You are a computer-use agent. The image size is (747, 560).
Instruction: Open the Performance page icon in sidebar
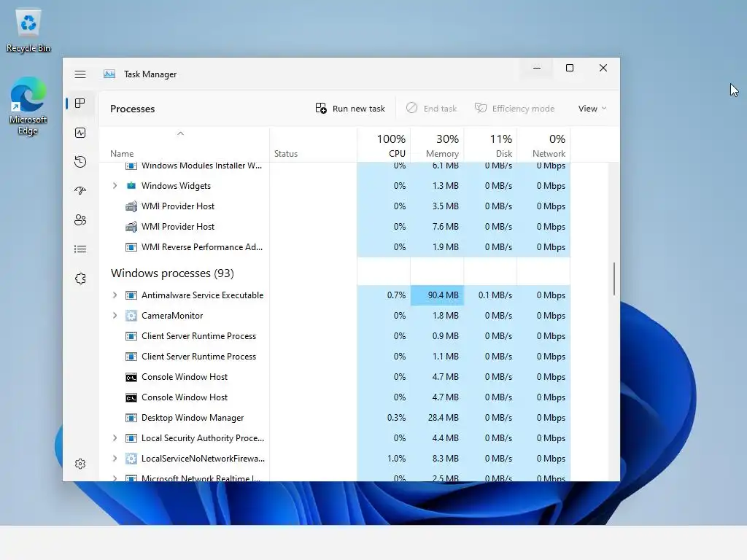click(80, 133)
